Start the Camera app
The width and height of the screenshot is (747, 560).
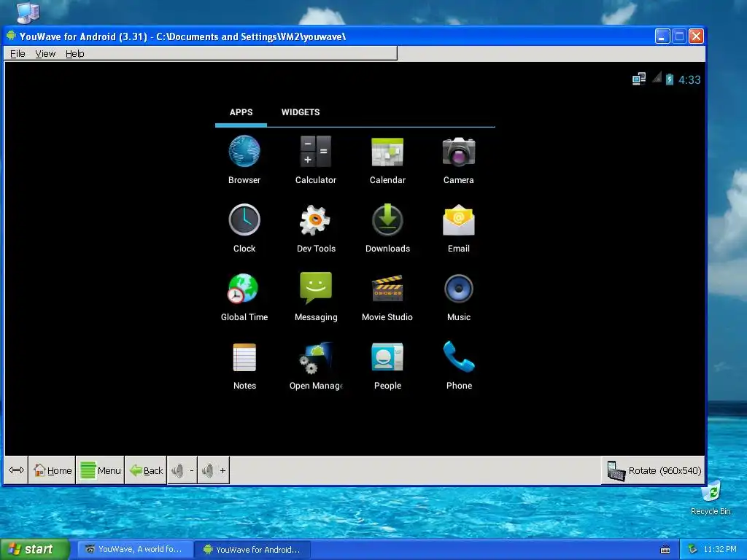[458, 160]
